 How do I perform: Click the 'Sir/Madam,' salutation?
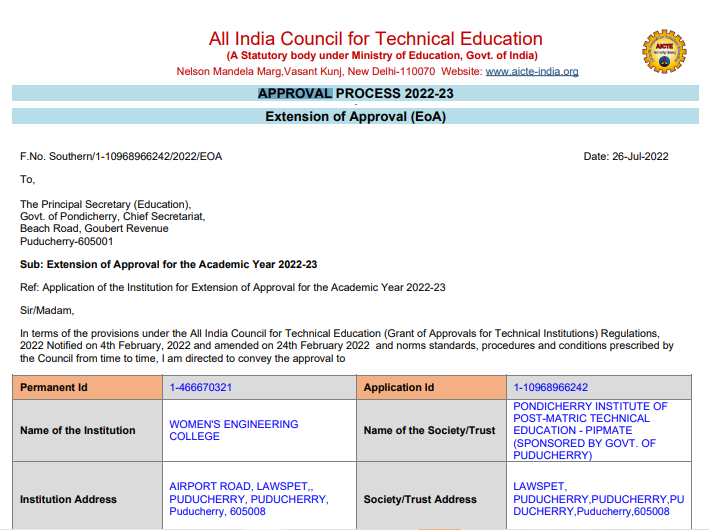tap(47, 311)
